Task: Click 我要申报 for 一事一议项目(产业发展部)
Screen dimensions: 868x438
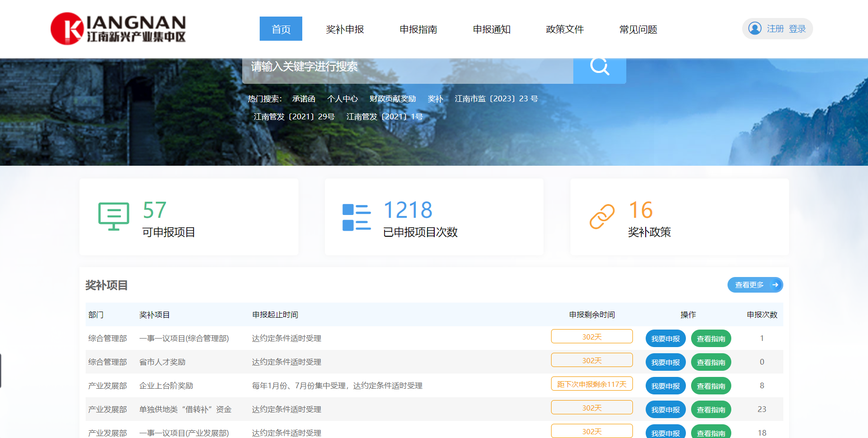Action: coord(666,432)
